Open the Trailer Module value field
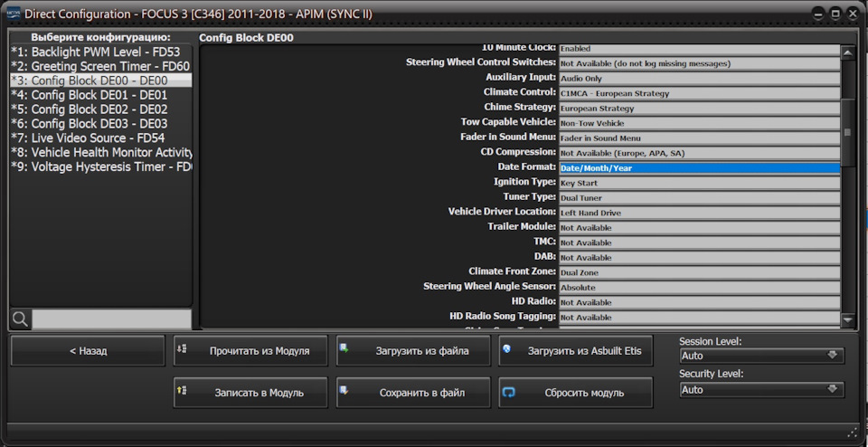Viewport: 868px width, 447px height. click(x=699, y=228)
